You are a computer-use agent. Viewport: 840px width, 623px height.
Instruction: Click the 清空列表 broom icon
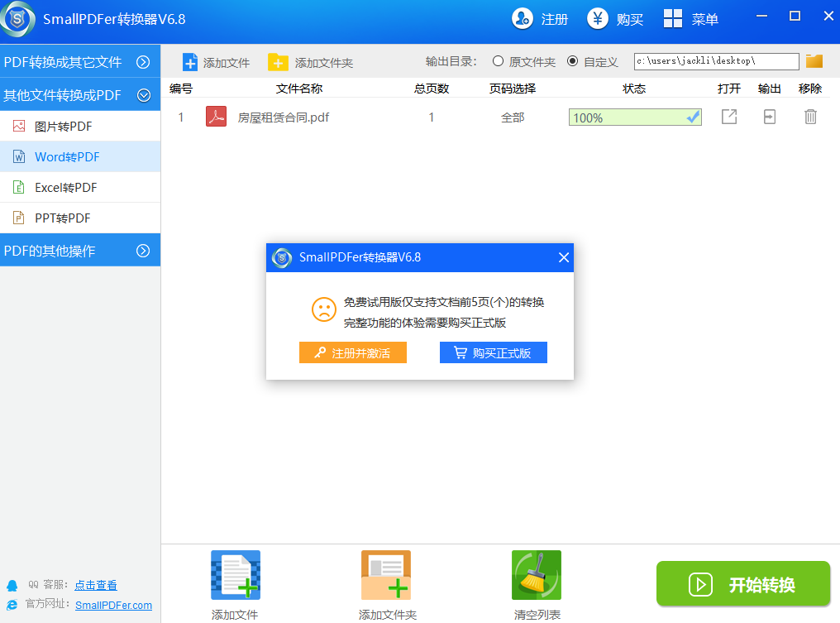[537, 575]
